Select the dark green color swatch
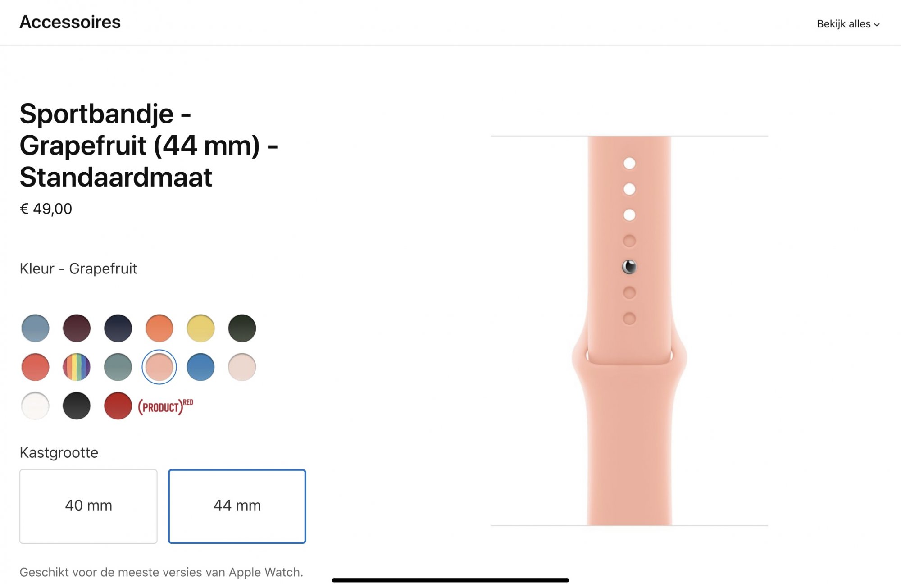 click(242, 328)
